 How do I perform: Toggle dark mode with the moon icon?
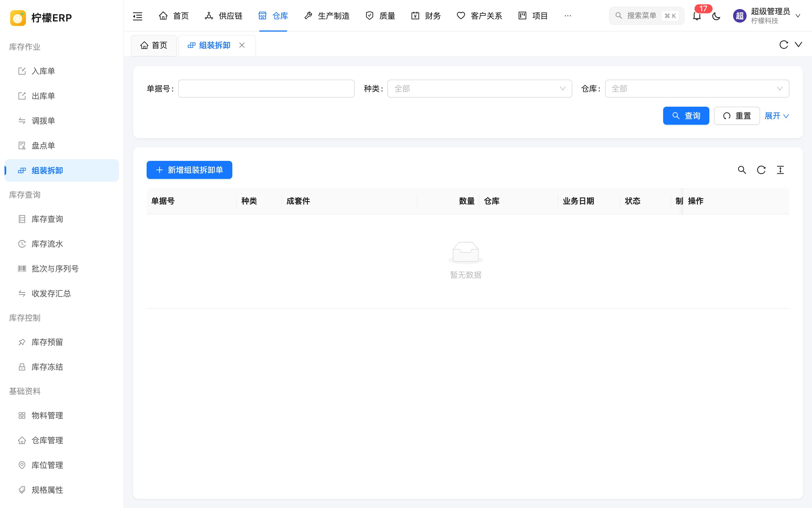(716, 16)
